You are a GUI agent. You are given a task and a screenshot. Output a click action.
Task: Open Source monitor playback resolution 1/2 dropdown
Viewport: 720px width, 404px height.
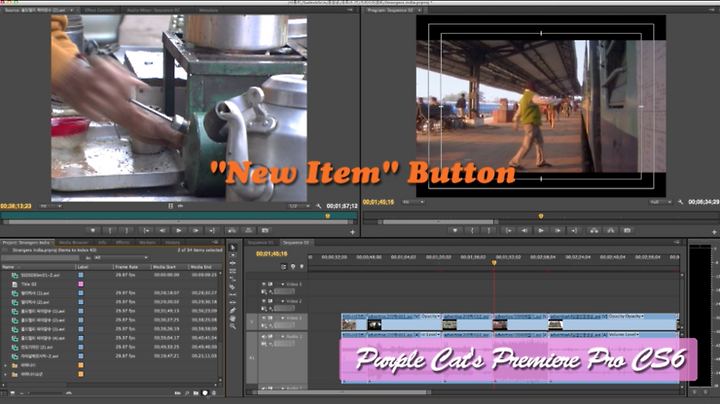(299, 206)
